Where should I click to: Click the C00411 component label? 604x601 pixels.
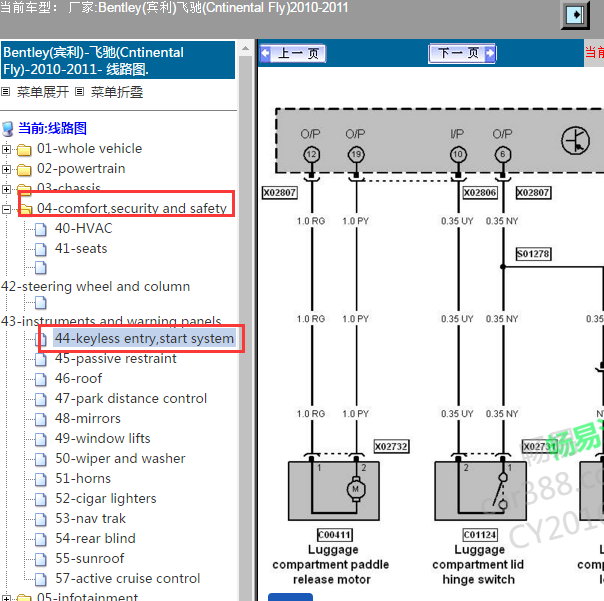pyautogui.click(x=334, y=535)
